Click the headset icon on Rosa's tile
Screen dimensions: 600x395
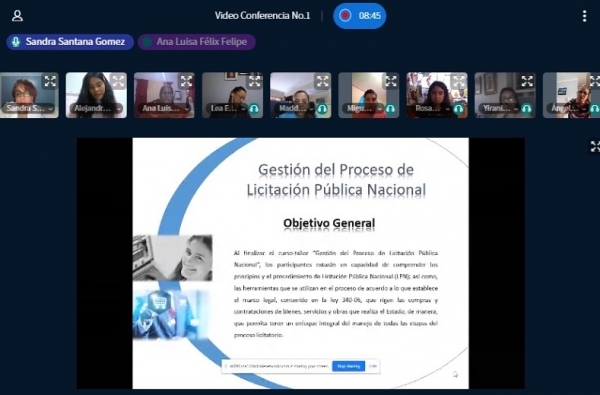point(458,109)
